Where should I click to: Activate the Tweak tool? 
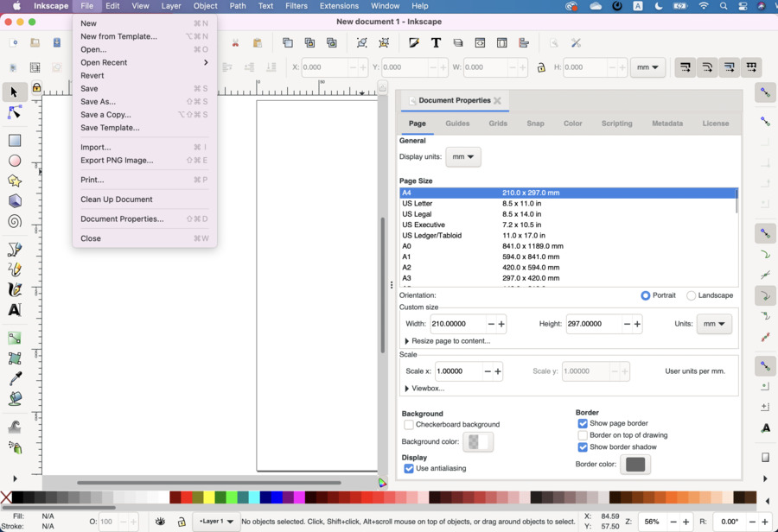pyautogui.click(x=15, y=427)
